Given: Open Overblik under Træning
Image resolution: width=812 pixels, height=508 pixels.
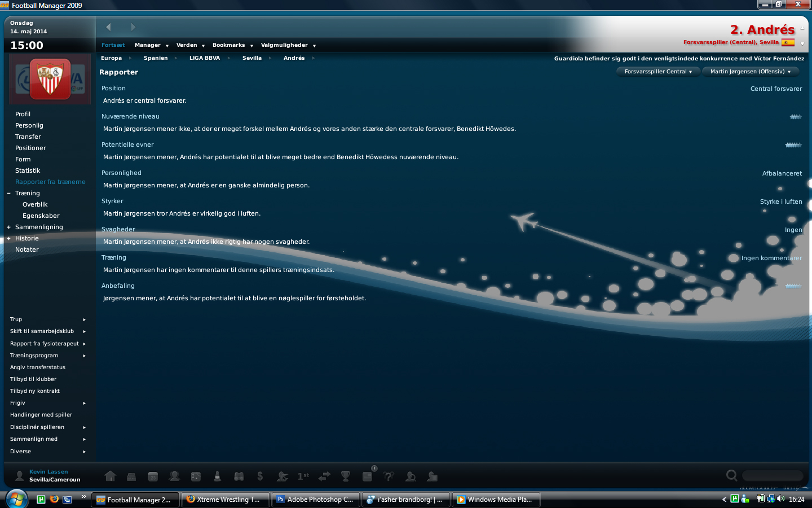Looking at the screenshot, I should 35,204.
